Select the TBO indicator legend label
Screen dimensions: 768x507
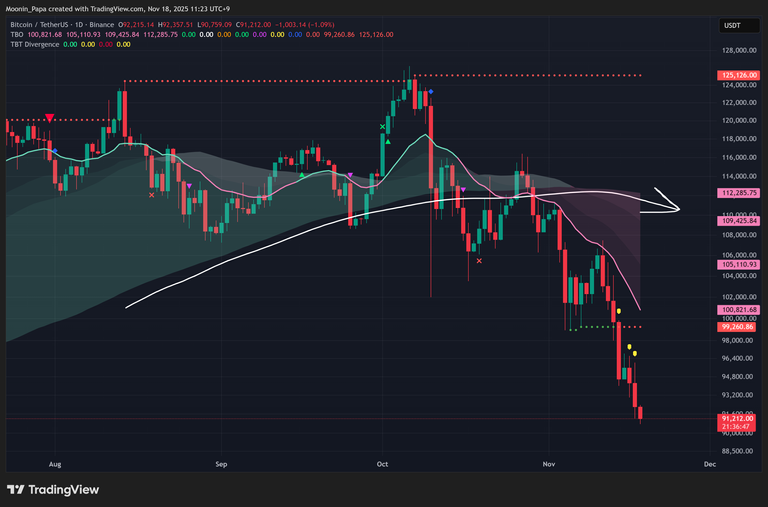[17, 33]
